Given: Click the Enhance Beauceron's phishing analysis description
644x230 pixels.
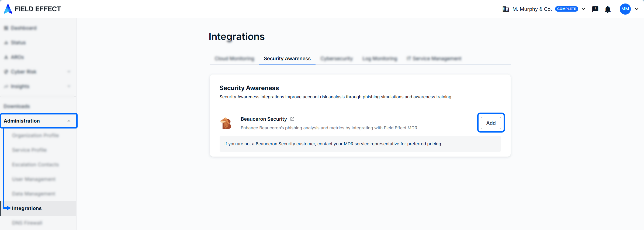Looking at the screenshot, I should [329, 128].
